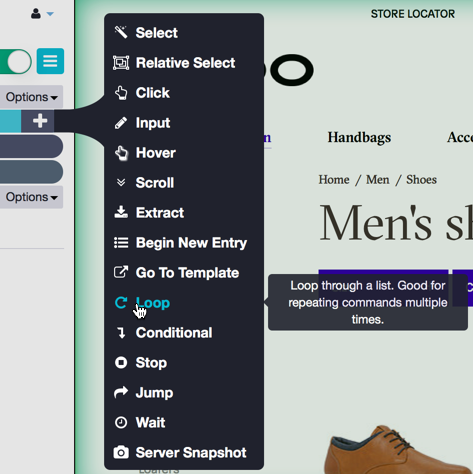Open the lower Options dropdown
This screenshot has width=473, height=474.
[31, 197]
